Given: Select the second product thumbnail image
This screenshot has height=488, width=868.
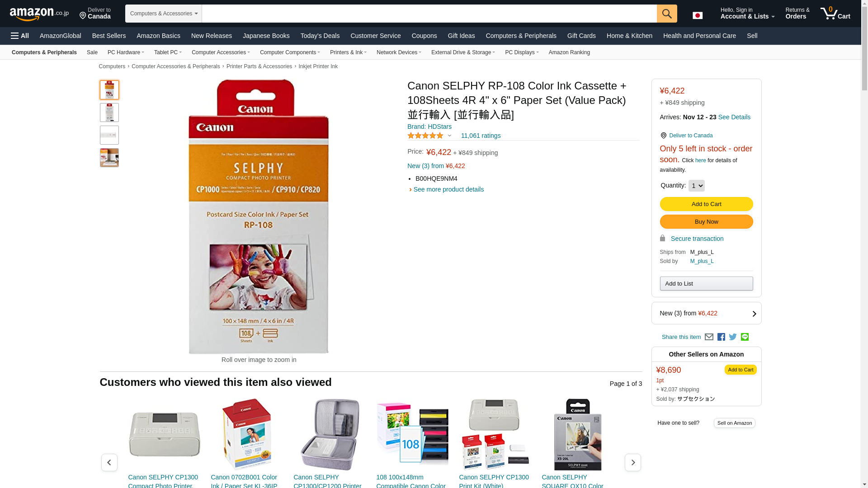Looking at the screenshot, I should (109, 113).
